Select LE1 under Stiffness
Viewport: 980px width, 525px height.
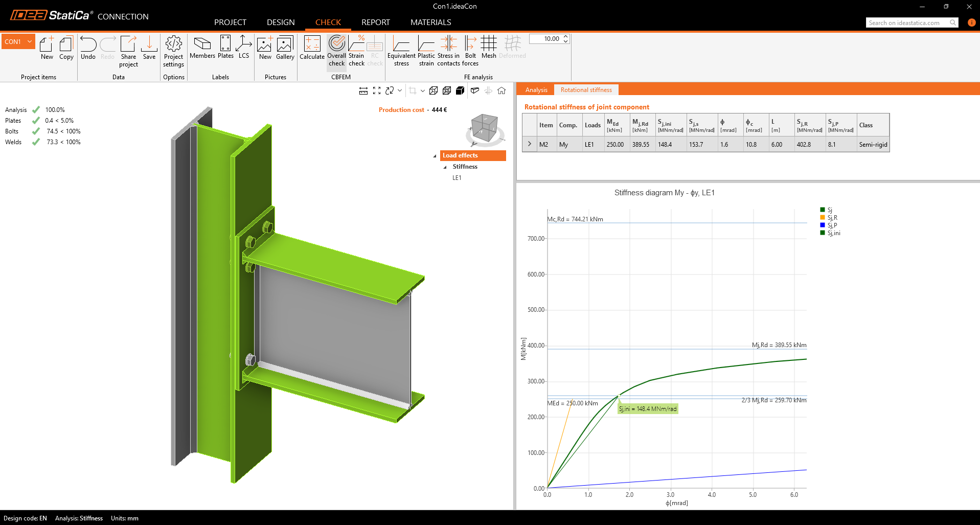[457, 178]
